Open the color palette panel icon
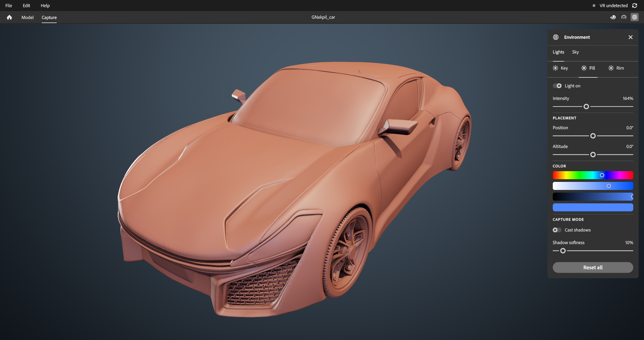Viewport: 644px width, 340px height. click(x=613, y=17)
